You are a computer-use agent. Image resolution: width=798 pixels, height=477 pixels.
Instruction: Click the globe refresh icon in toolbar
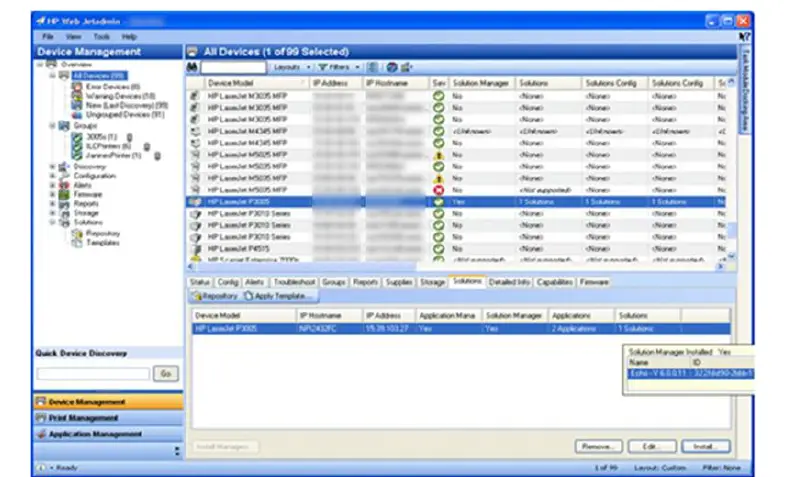(x=391, y=67)
